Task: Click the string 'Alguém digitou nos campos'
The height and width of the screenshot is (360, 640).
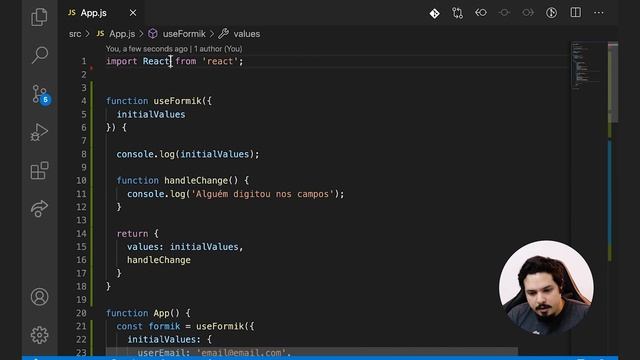Action: tap(262, 194)
